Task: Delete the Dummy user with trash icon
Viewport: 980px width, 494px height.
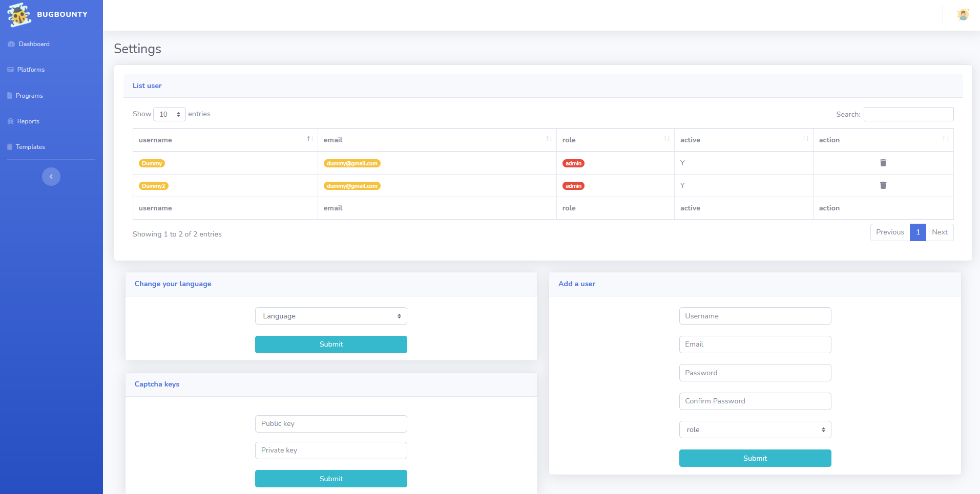Action: [883, 163]
